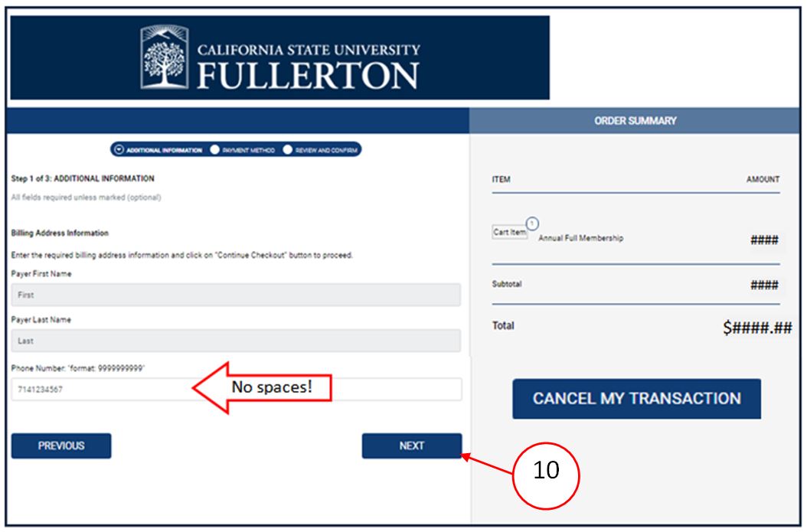The height and width of the screenshot is (532, 807).
Task: Click into the Payer Last Name field
Action: pyautogui.click(x=237, y=341)
